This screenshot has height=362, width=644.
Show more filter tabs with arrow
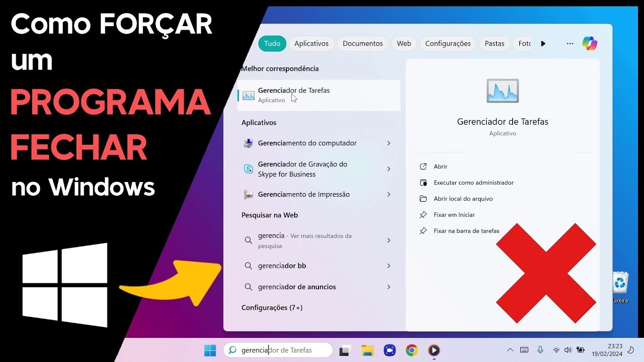543,44
